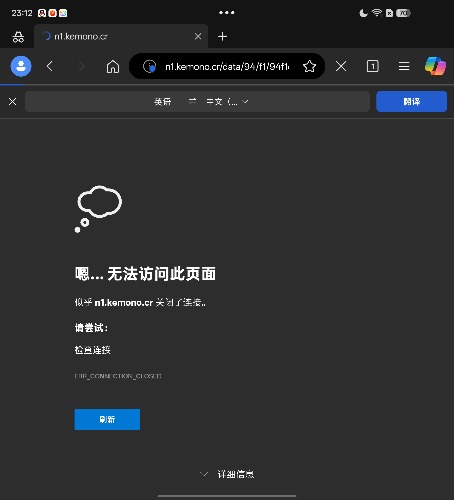
Task: Close the n1.kemono.cr tab
Action: [x=198, y=36]
